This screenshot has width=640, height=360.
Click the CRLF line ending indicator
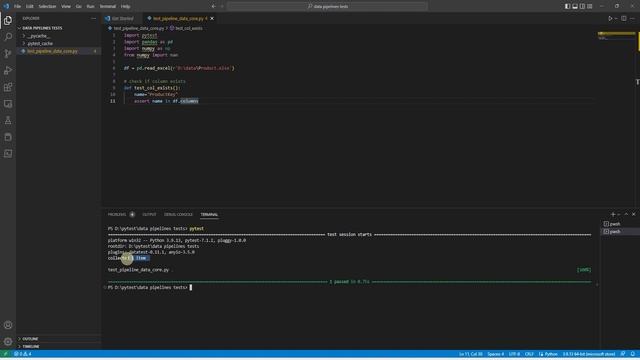click(x=529, y=354)
